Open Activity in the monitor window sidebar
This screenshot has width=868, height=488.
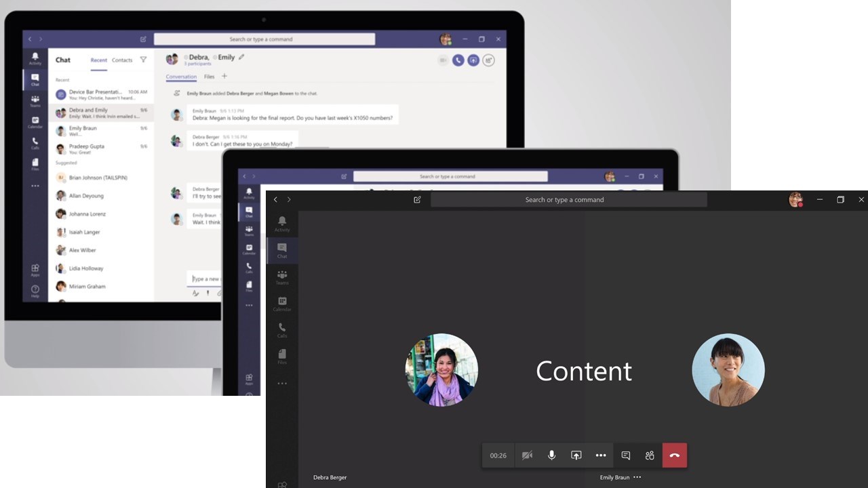35,58
